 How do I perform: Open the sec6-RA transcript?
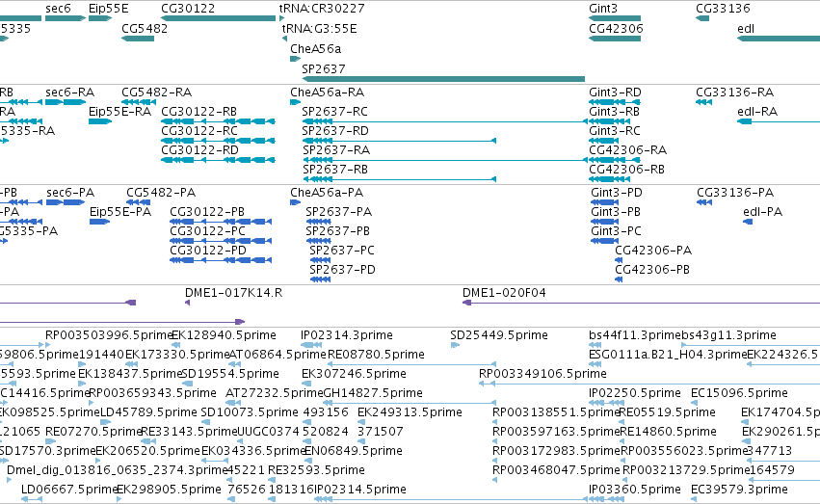(x=66, y=102)
